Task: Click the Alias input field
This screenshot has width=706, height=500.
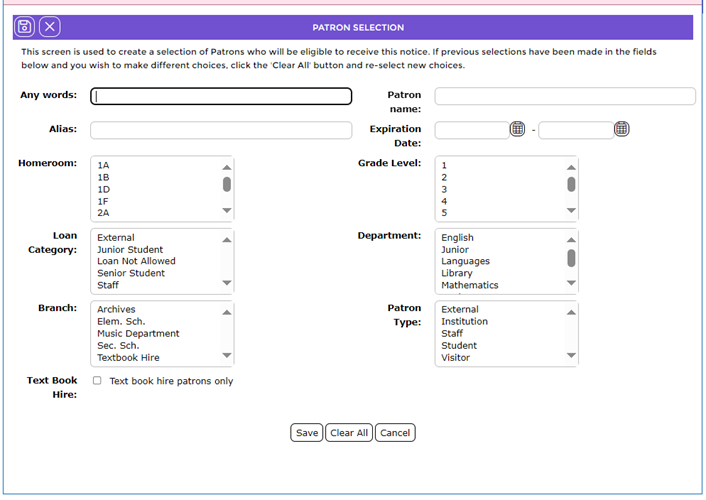Action: [221, 130]
